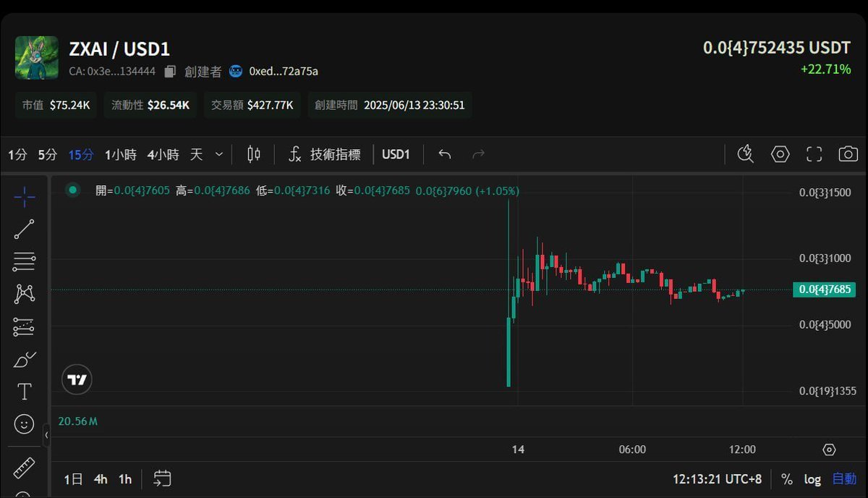Toggle percent scale mode
The width and height of the screenshot is (868, 498).
(x=787, y=479)
